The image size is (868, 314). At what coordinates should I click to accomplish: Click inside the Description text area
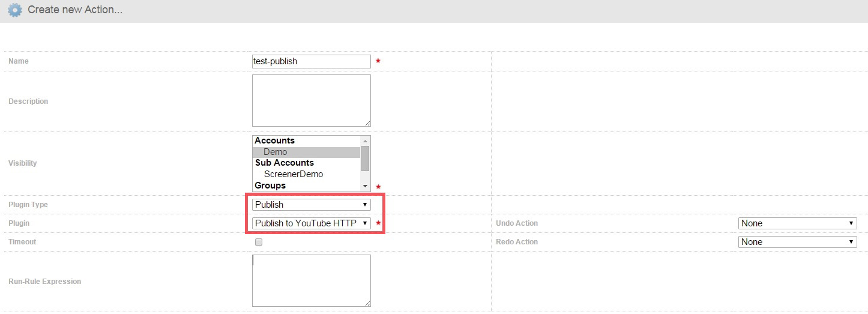coord(312,100)
